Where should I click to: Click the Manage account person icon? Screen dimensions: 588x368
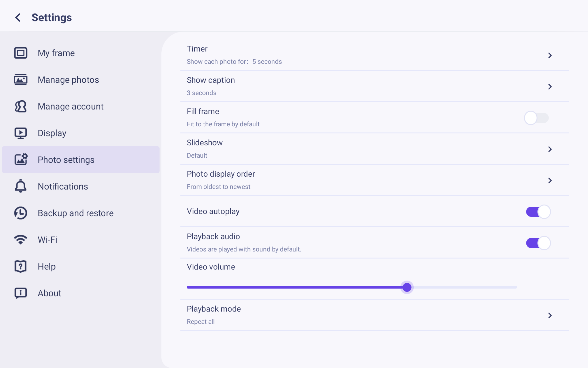click(x=21, y=106)
